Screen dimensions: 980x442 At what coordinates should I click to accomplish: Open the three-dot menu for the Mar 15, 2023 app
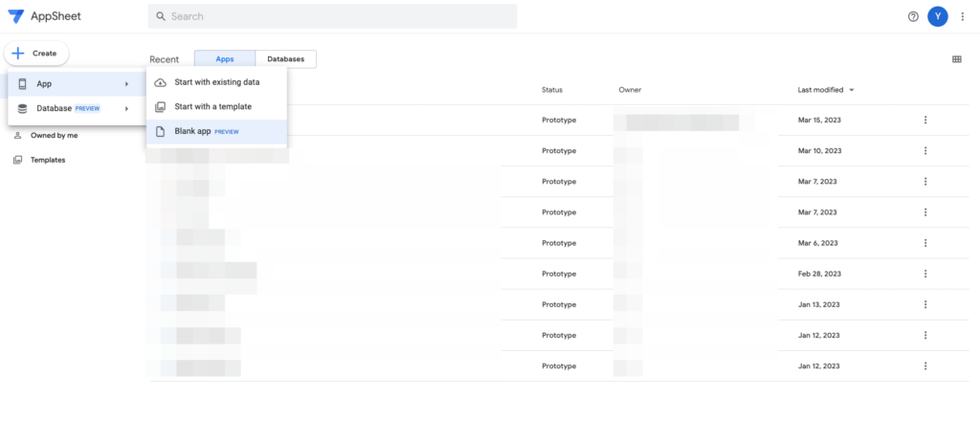coord(925,121)
